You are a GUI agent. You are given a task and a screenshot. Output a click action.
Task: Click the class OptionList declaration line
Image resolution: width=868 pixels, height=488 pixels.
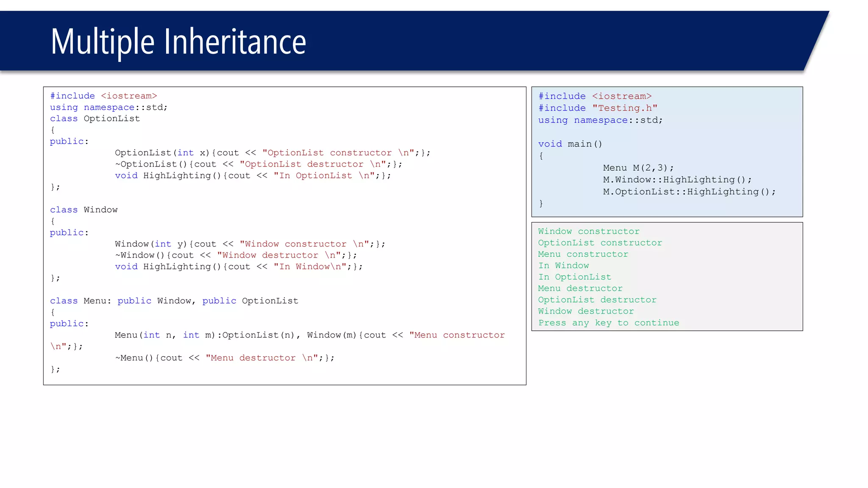click(95, 119)
